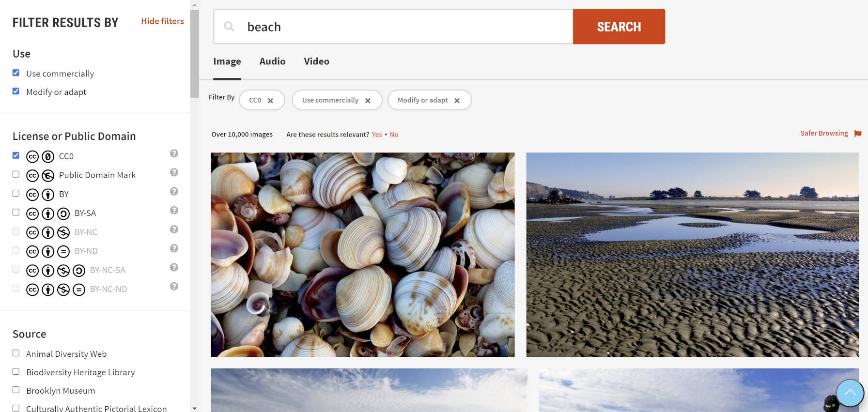Click the BY-NC-SA license icons
This screenshot has width=868, height=412.
(56, 270)
